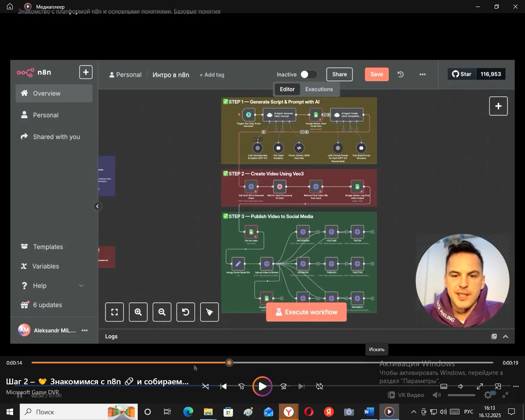Switch the media player to full screen

[x=480, y=386]
